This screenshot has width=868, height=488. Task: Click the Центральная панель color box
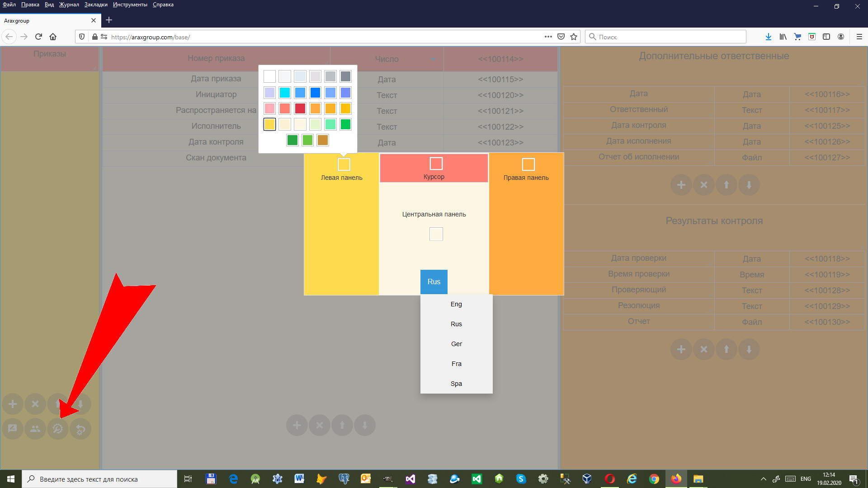click(x=436, y=234)
